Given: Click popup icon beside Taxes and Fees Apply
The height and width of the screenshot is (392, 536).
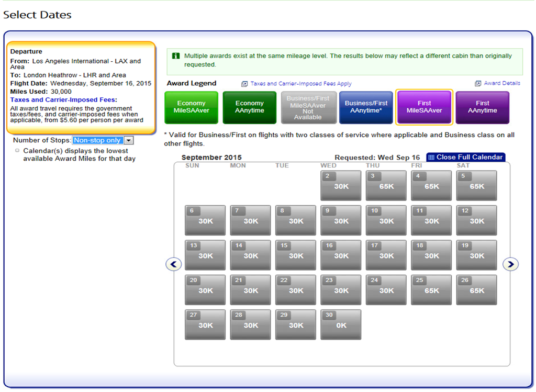Looking at the screenshot, I should click(244, 84).
